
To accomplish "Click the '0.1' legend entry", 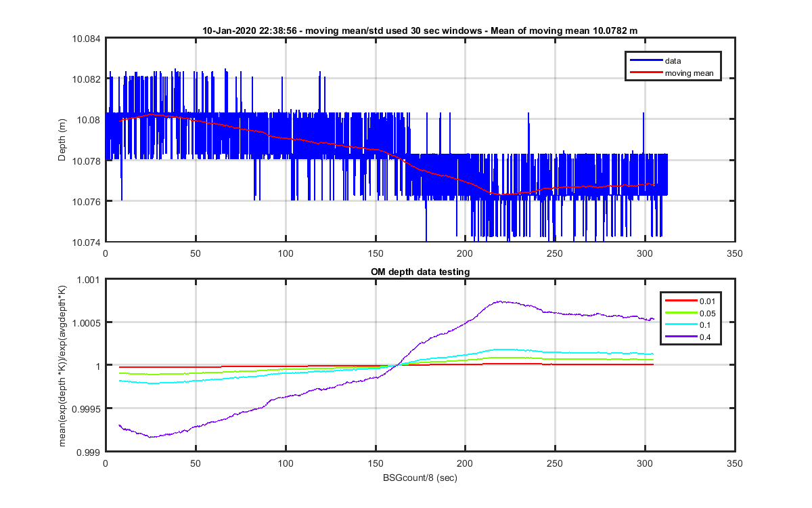I will [706, 324].
